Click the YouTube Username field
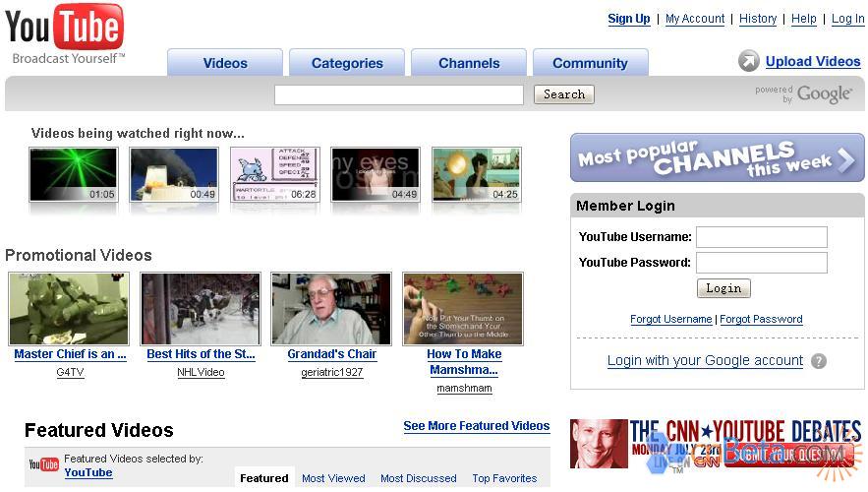868x492 pixels. pos(761,237)
